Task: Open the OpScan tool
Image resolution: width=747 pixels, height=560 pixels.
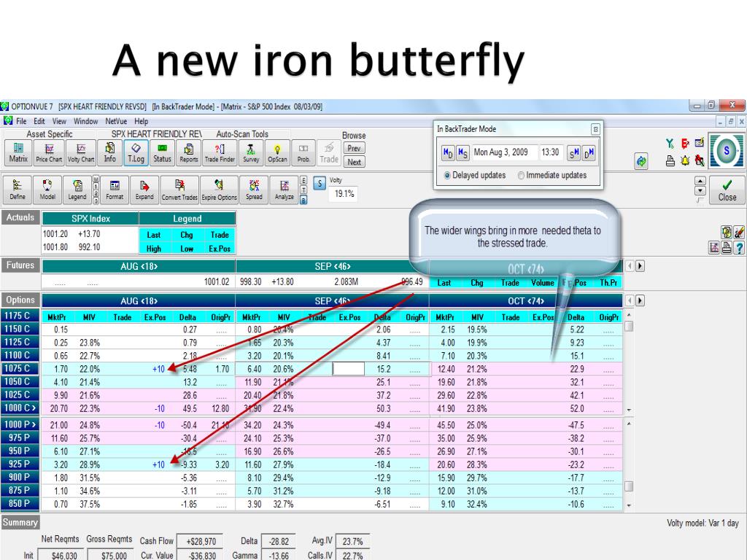Action: point(277,153)
